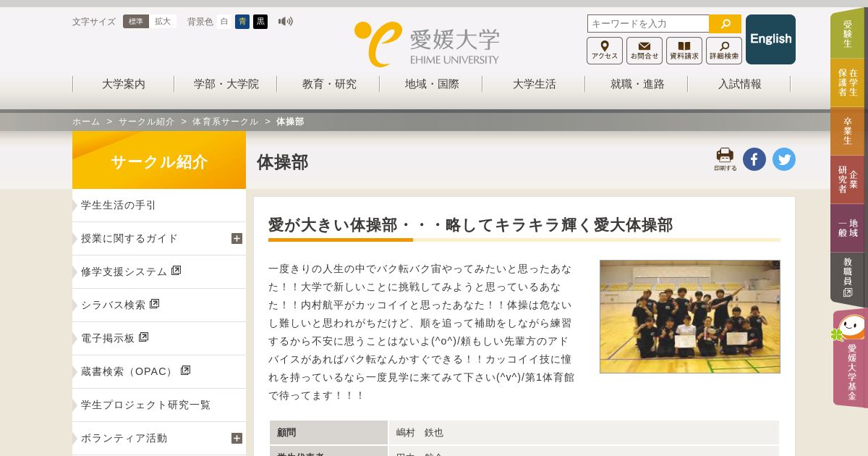Expand 授業に関するガイド plus icon
The width and height of the screenshot is (868, 456).
click(237, 239)
